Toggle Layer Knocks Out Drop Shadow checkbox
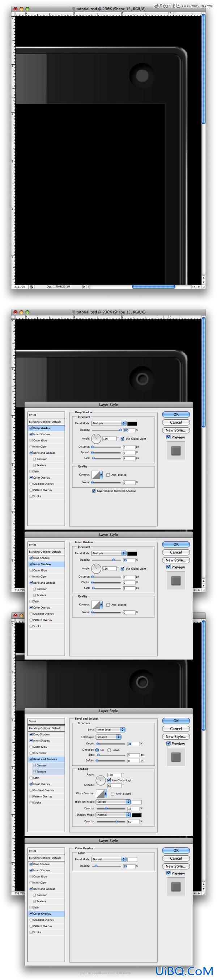 tap(94, 491)
